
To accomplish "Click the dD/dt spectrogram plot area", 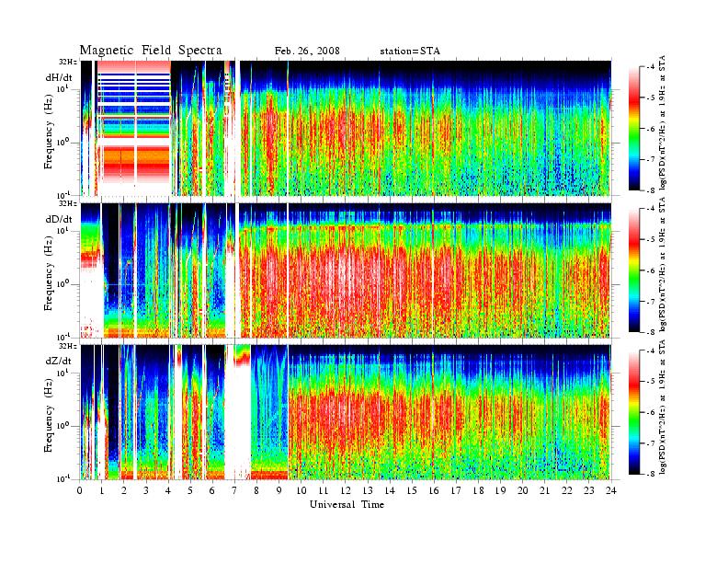I will tap(346, 270).
